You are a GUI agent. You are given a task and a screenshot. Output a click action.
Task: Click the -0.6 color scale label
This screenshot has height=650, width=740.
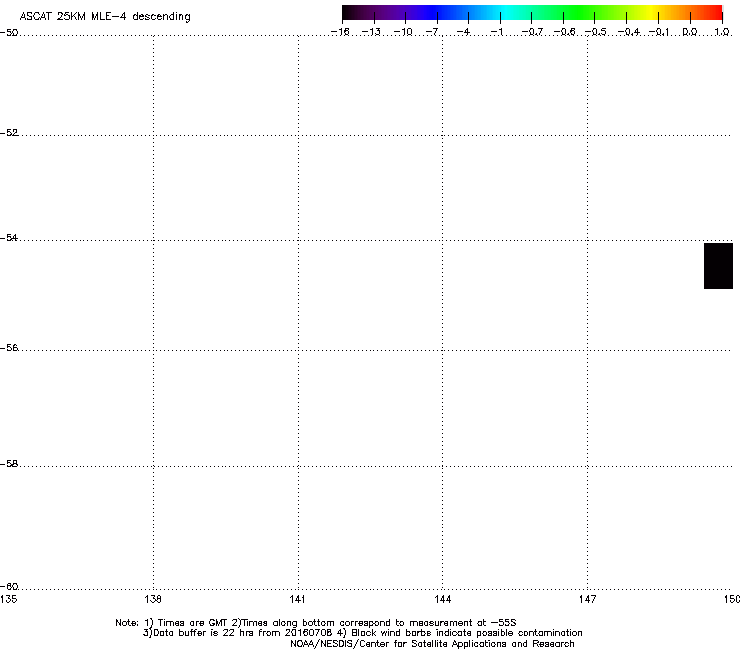[564, 32]
